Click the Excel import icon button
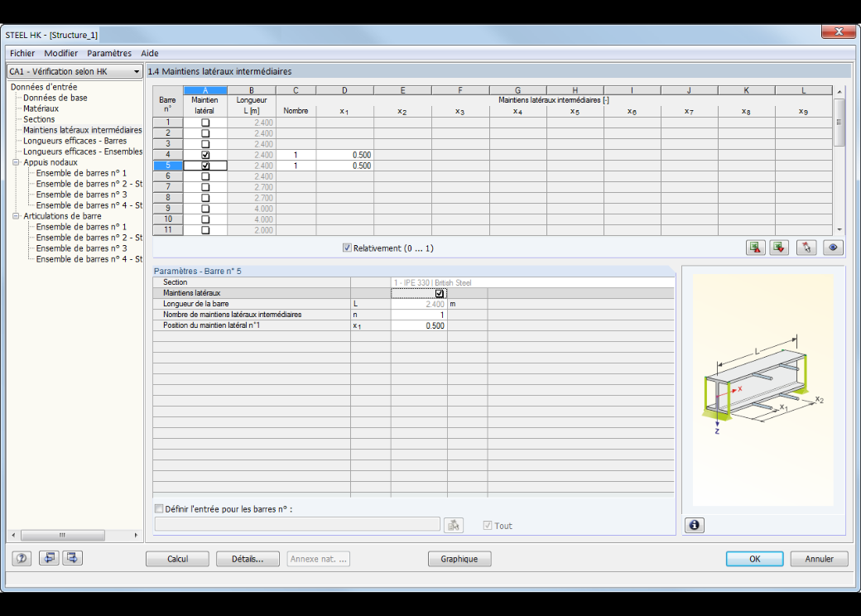The image size is (861, 616). tap(779, 248)
